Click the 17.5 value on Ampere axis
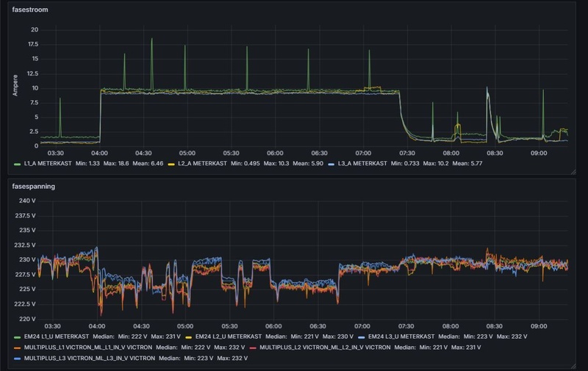The width and height of the screenshot is (588, 371). click(x=33, y=44)
